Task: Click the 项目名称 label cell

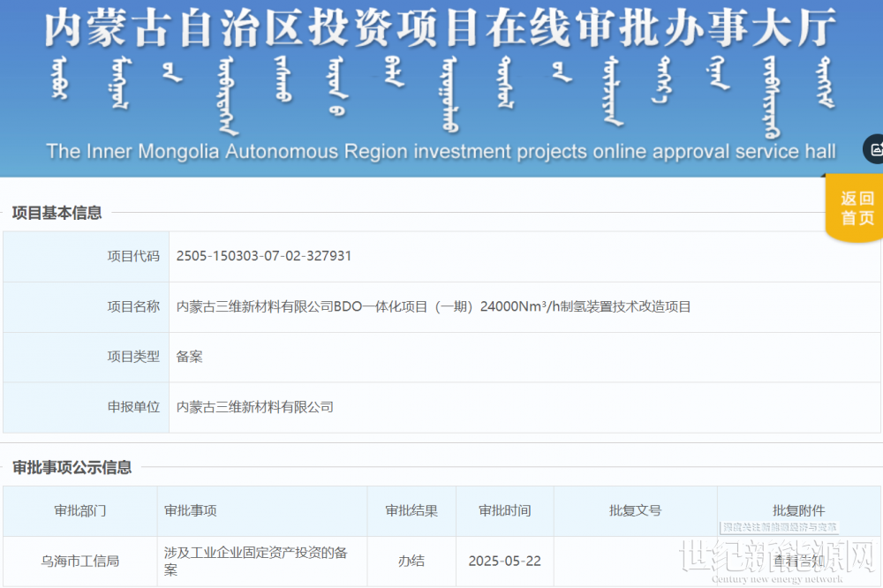Action: pos(87,307)
